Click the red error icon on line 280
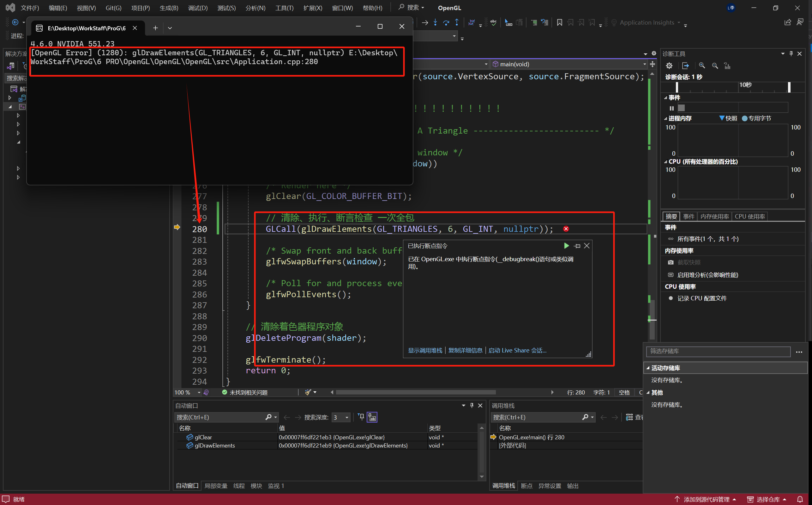This screenshot has height=505, width=812. click(x=566, y=229)
